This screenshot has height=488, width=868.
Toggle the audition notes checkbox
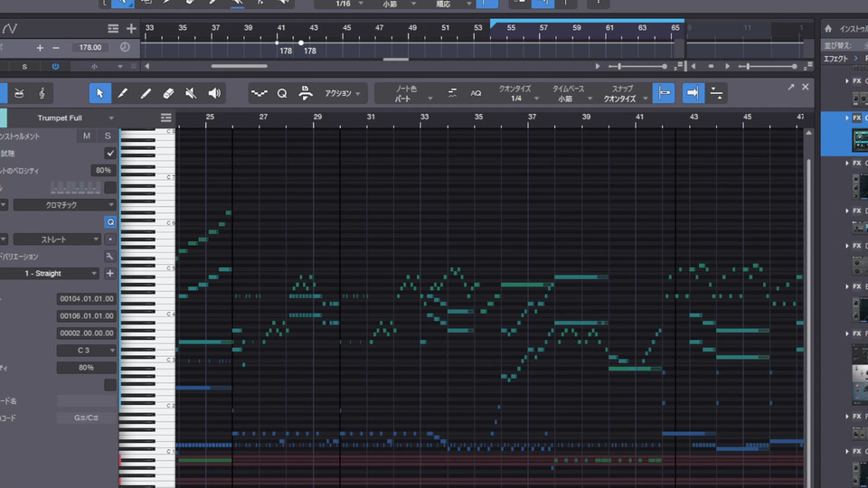(110, 154)
